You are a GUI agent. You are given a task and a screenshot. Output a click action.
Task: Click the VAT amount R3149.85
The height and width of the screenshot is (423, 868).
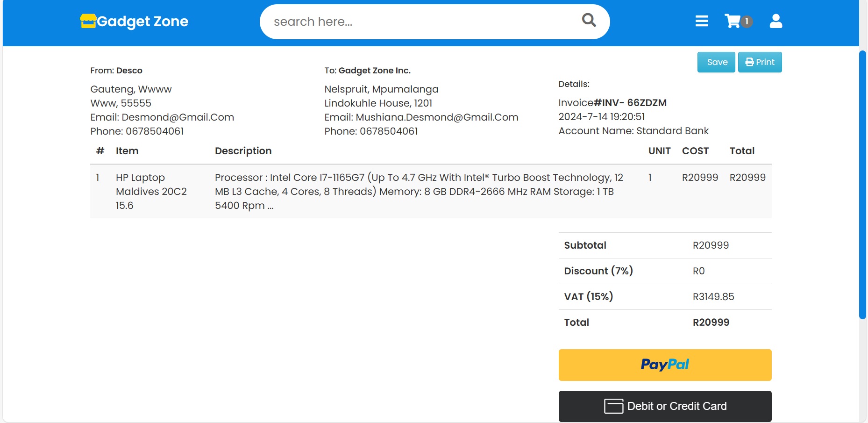[713, 297]
